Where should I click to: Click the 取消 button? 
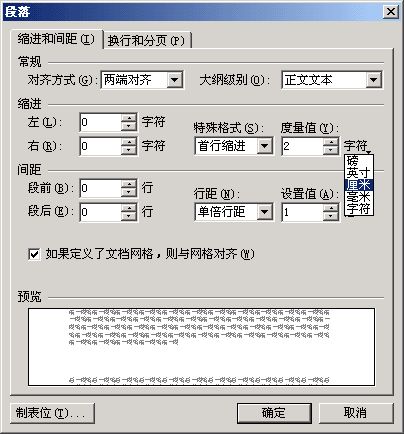point(356,413)
